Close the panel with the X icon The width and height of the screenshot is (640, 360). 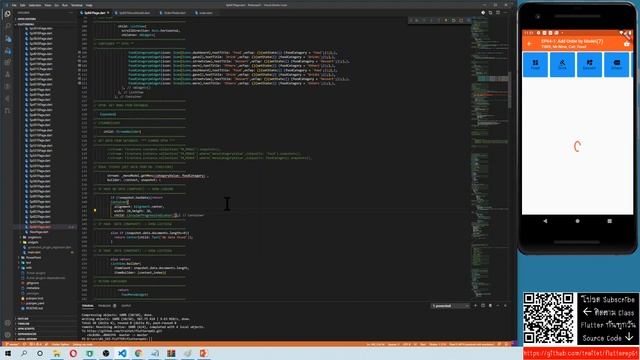505,306
